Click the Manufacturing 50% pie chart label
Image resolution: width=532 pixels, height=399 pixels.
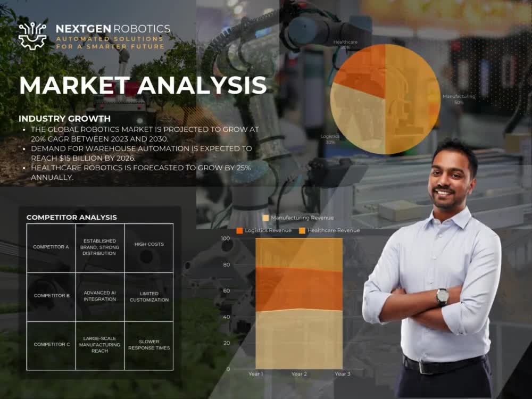coord(459,99)
